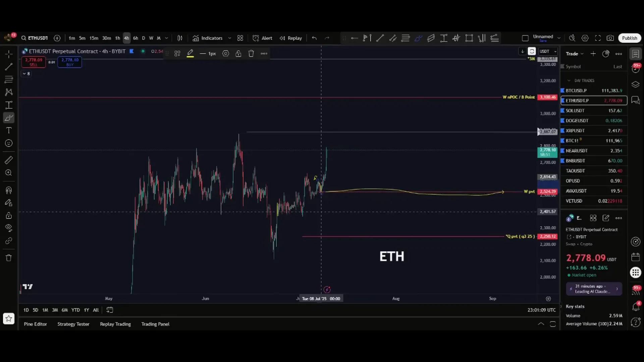This screenshot has height=362, width=644.
Task: Select SOLUSDT in the watchlist
Action: (594, 111)
